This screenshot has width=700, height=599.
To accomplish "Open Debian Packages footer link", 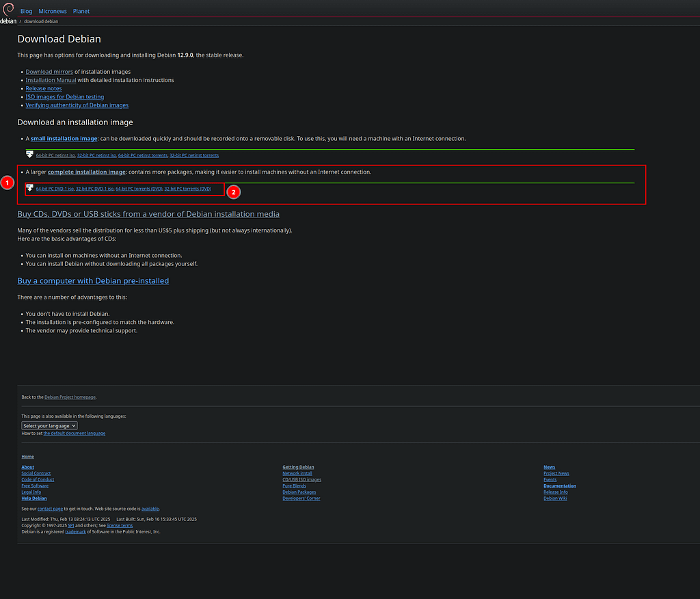I will tap(299, 492).
